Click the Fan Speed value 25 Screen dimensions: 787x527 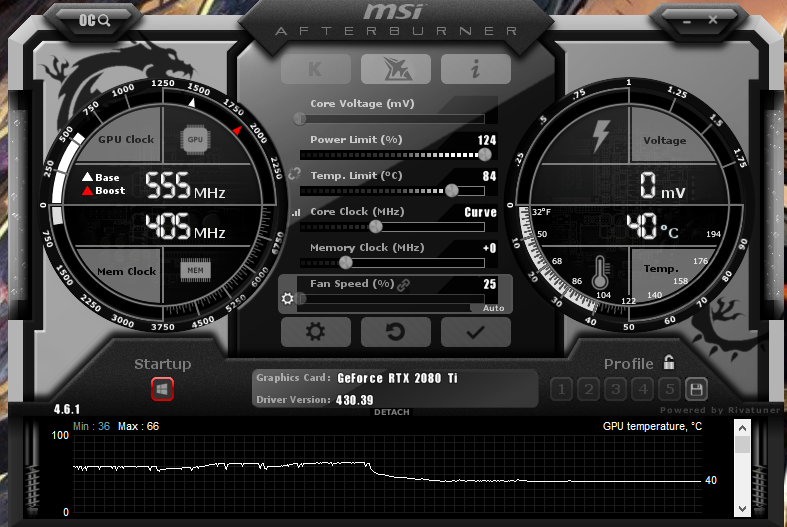point(490,284)
